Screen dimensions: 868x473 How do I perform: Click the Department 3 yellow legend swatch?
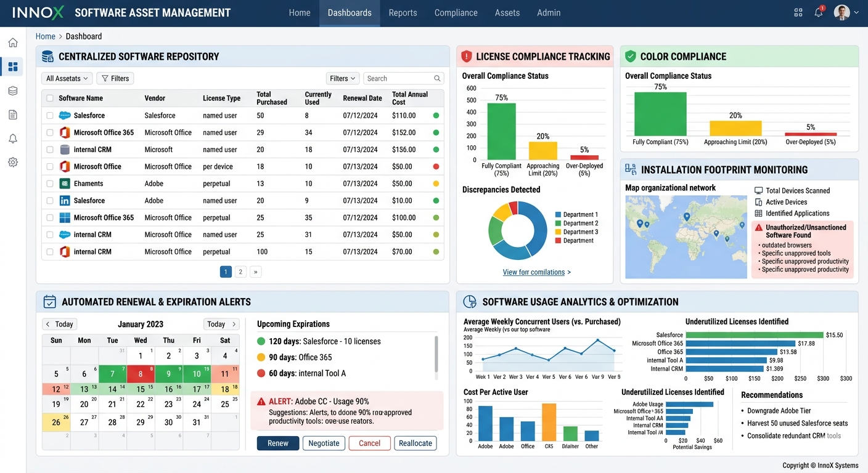558,232
